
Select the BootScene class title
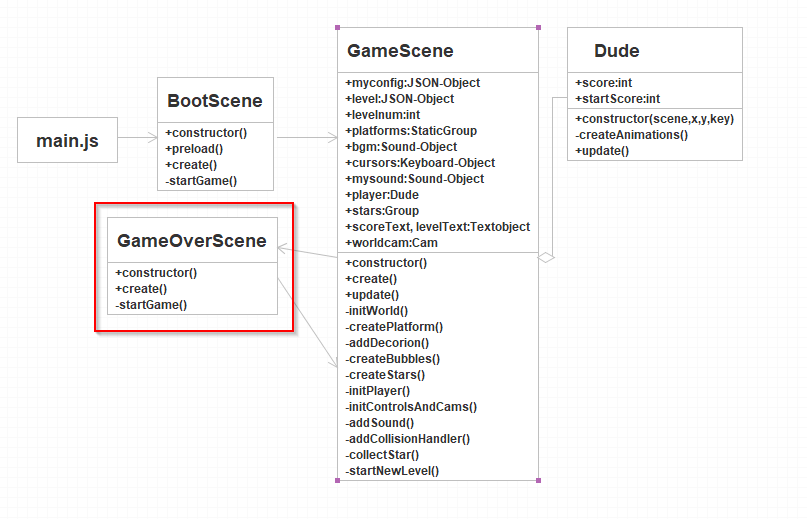[215, 101]
